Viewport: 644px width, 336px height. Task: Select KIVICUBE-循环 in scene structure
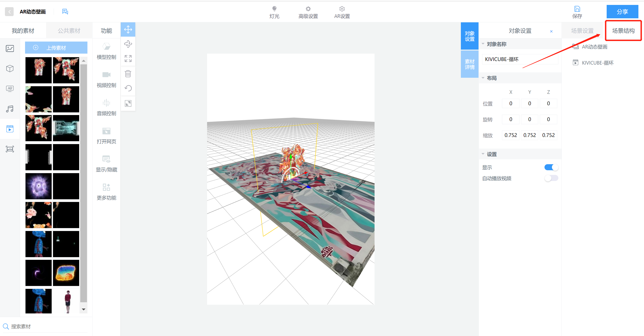(597, 63)
